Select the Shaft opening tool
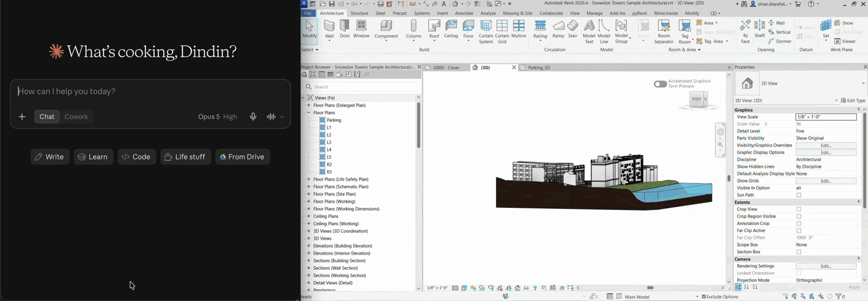 pyautogui.click(x=760, y=29)
